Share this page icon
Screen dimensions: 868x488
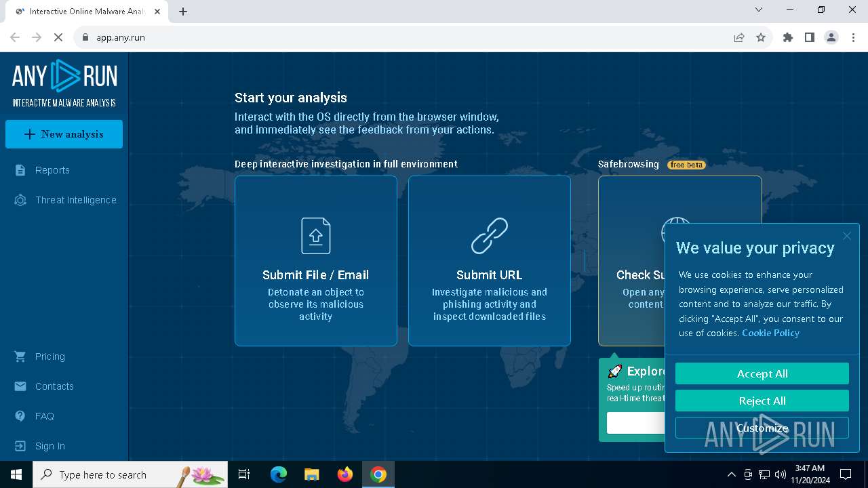(739, 37)
